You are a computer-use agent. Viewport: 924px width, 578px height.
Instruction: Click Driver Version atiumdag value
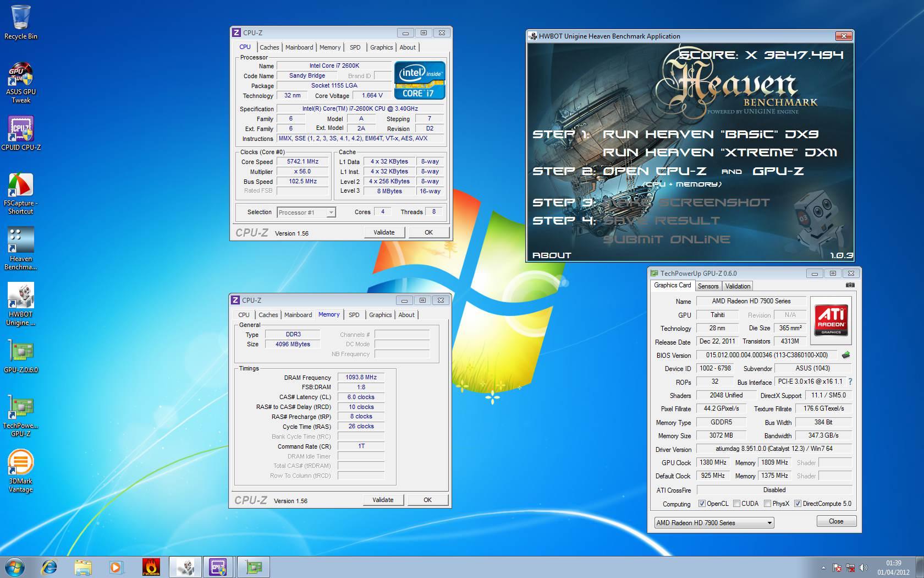coord(774,449)
